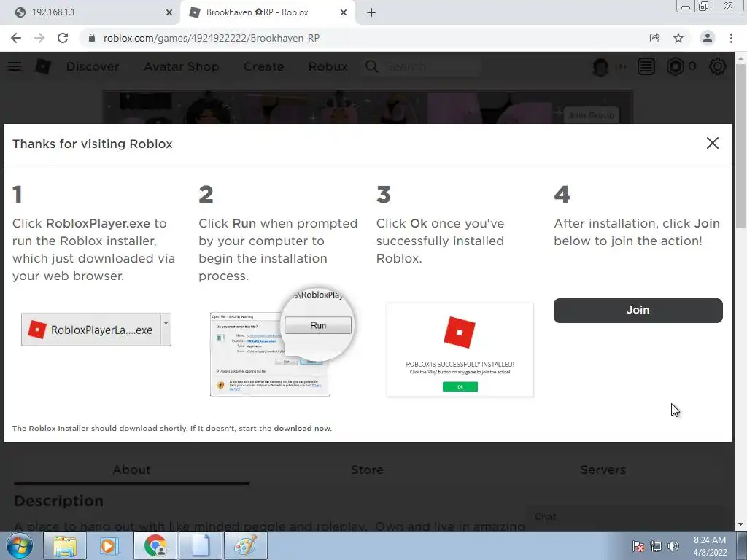Open Windows Explorer from the taskbar
Viewport: 747px width, 560px height.
(x=65, y=545)
